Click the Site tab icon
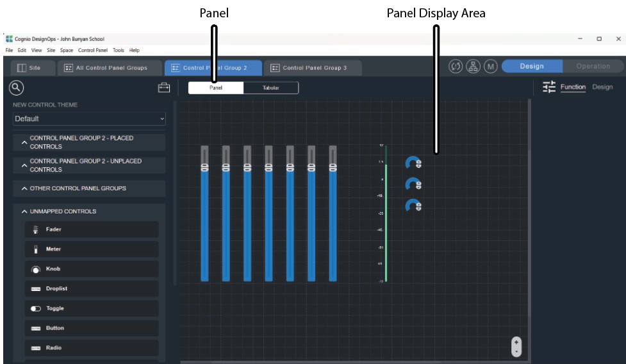Image resolution: width=626 pixels, height=364 pixels. click(22, 68)
